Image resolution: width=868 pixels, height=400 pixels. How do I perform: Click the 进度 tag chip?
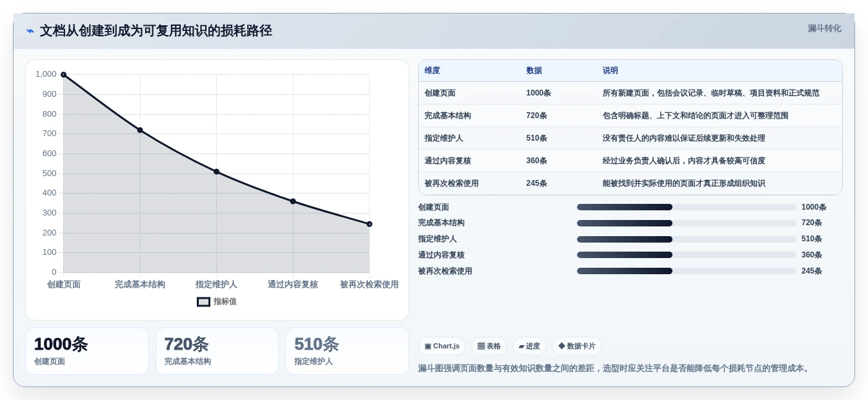[x=529, y=346]
